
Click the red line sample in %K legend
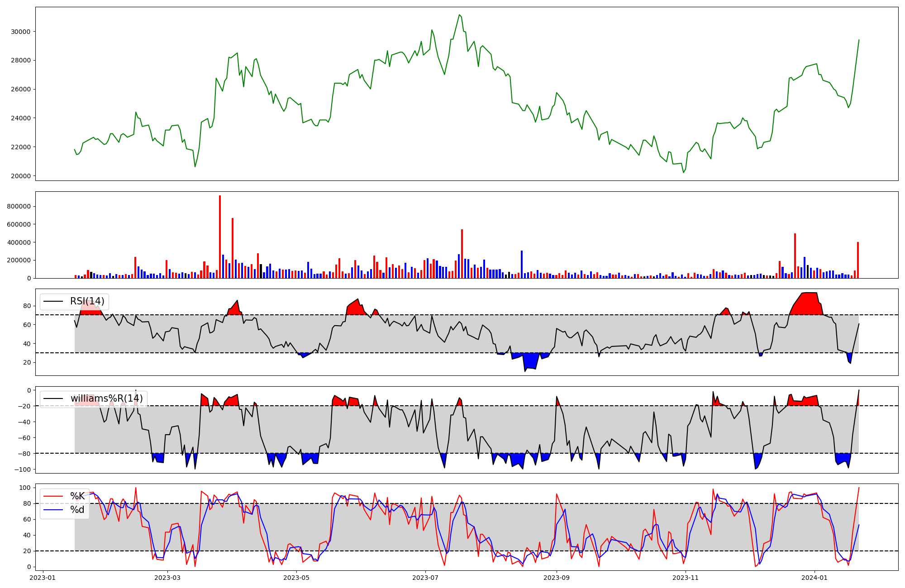[52, 496]
